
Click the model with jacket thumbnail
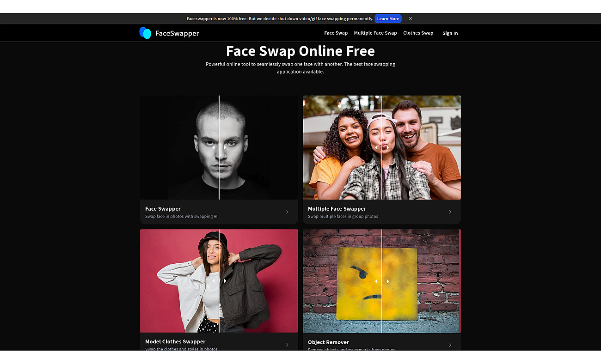(219, 281)
